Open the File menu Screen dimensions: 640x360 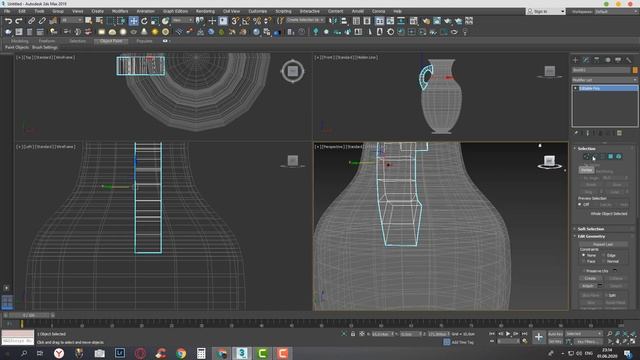click(7, 11)
